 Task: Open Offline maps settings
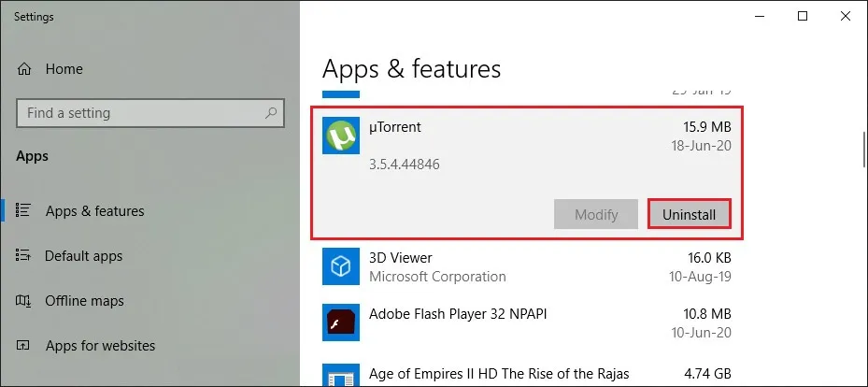click(84, 301)
